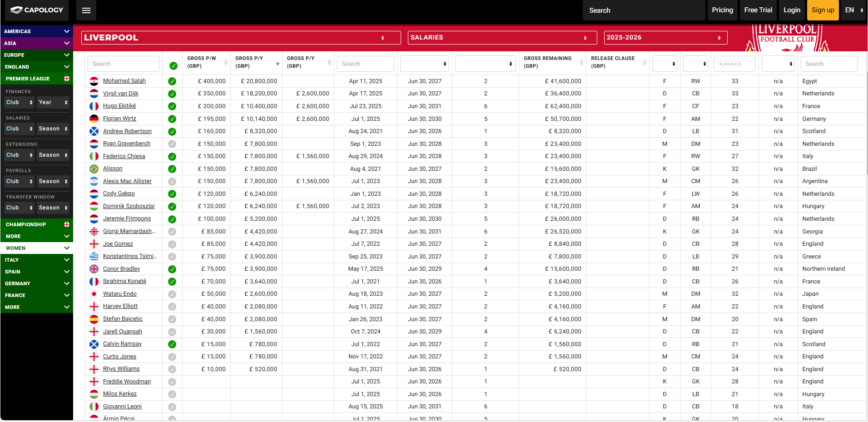
Task: Click Konstantinos Tsimikas' Greece flag icon
Action: pos(94,257)
